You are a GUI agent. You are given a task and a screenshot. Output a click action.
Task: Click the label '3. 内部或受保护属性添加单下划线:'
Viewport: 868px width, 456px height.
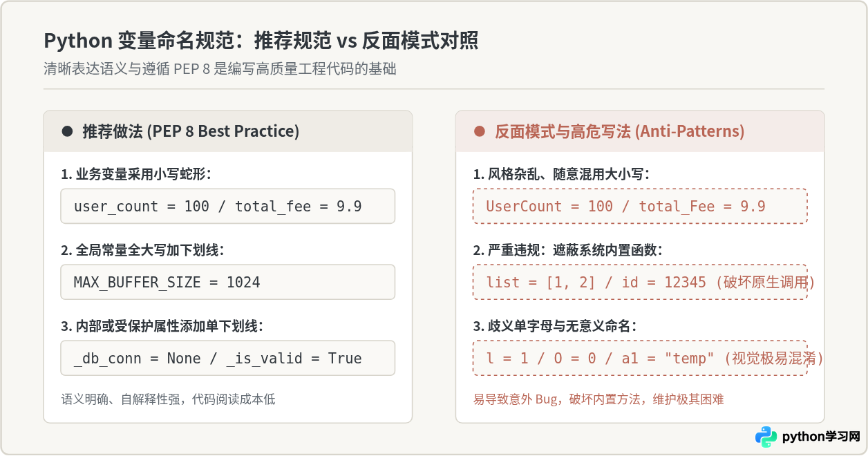coord(162,327)
